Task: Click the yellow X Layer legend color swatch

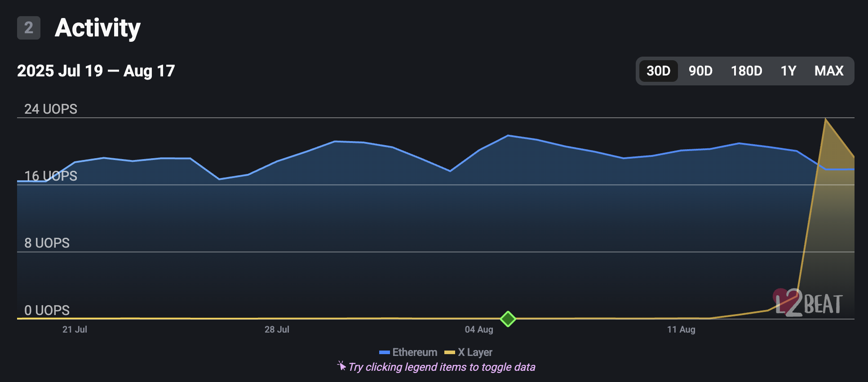Action: coord(449,352)
